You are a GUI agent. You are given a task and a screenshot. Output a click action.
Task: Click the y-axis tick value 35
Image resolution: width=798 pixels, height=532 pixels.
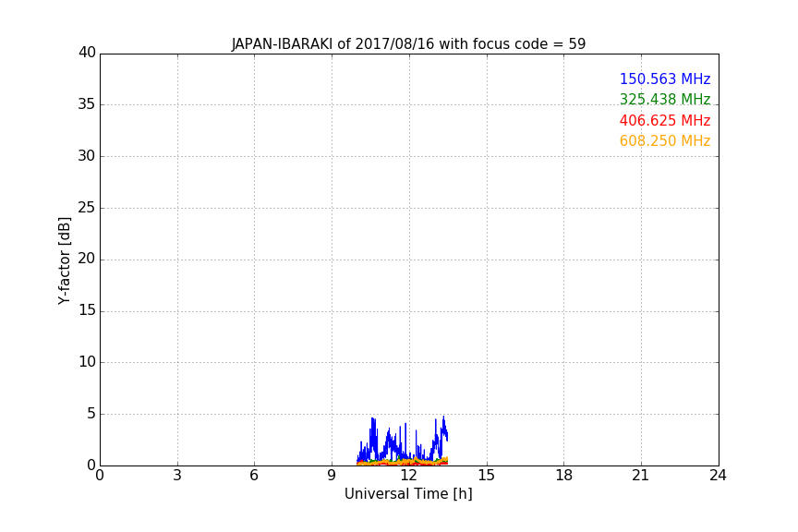click(87, 104)
